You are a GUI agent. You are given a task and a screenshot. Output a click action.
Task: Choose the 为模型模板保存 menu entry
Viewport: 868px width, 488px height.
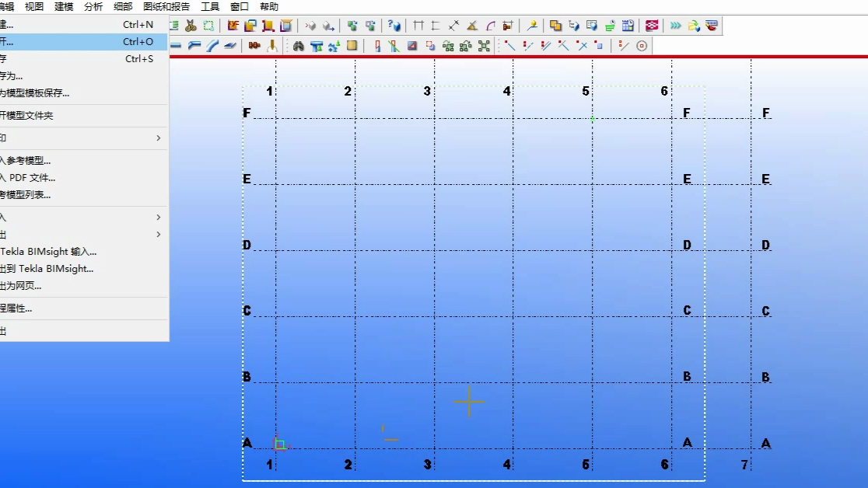pyautogui.click(x=83, y=93)
